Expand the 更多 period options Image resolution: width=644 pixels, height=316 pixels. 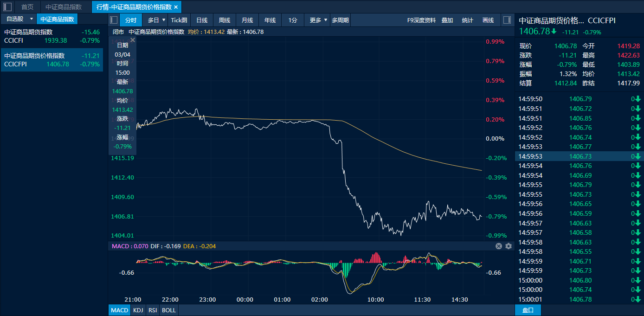(x=326, y=20)
